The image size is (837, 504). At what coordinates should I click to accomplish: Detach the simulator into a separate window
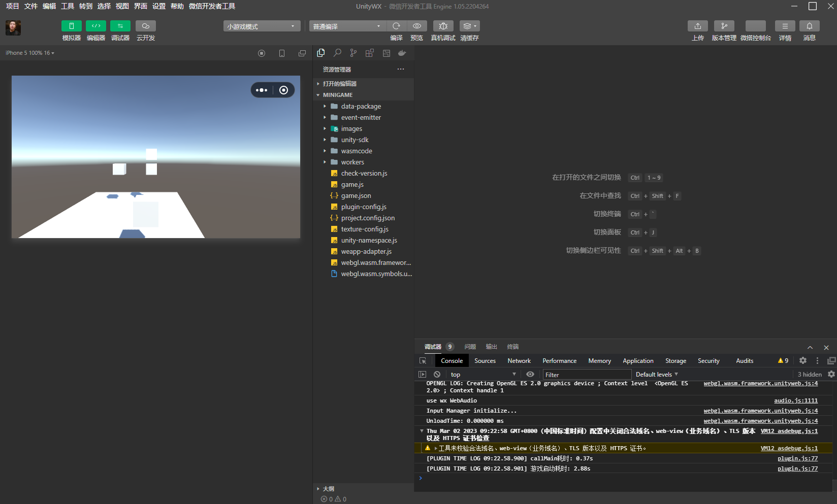302,53
